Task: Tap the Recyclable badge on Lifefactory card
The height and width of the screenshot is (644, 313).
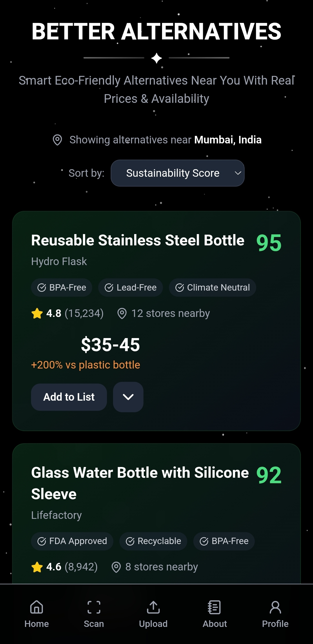Action: pos(153,541)
